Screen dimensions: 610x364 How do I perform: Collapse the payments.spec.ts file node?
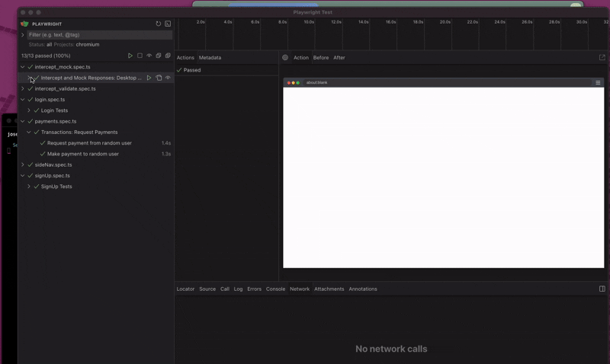(x=23, y=121)
